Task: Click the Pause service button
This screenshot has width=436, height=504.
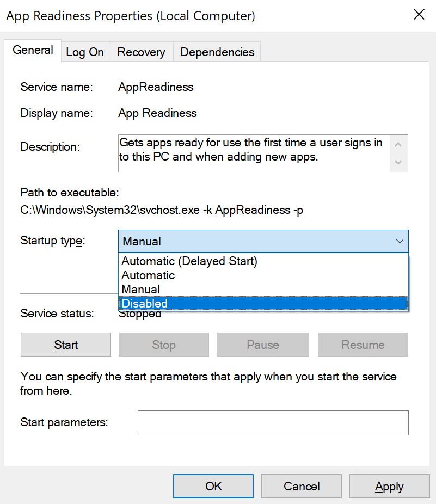Action: click(x=262, y=345)
